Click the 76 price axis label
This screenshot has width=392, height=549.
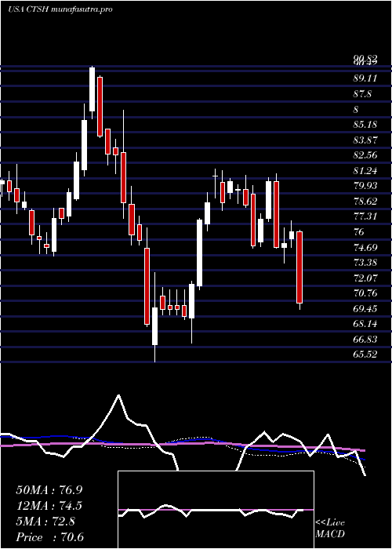tap(359, 232)
